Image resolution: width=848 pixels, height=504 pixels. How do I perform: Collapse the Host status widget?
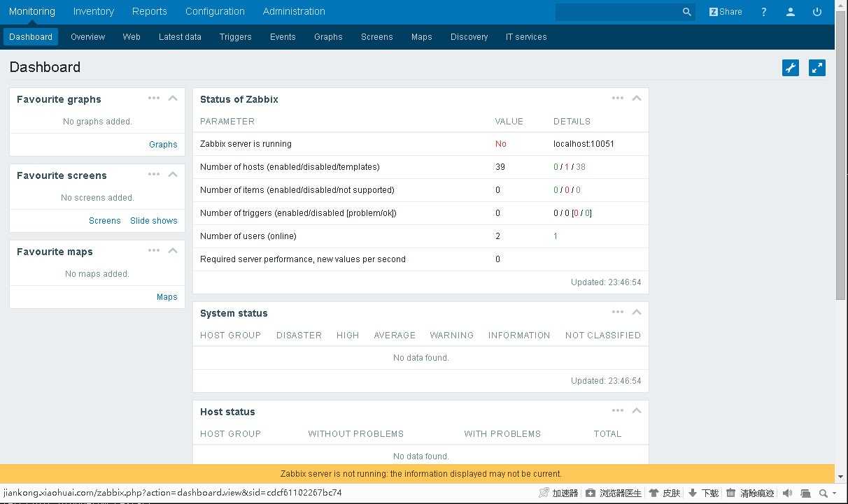(x=637, y=411)
